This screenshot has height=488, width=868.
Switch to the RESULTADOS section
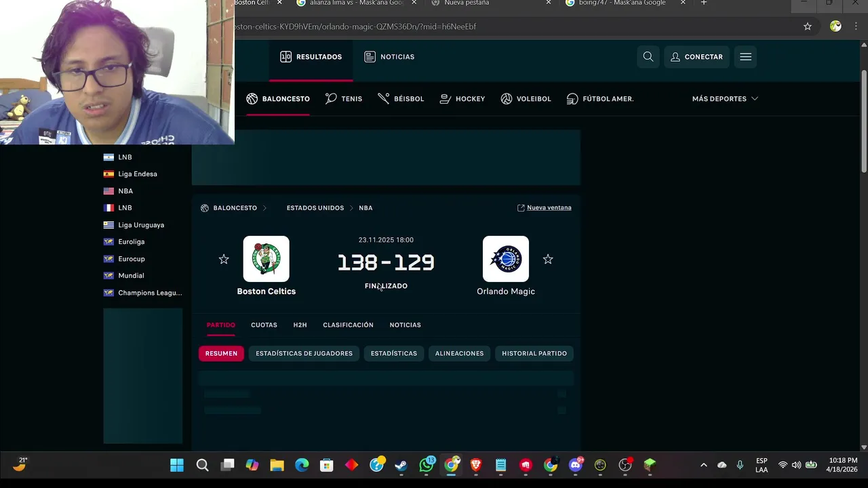pos(311,57)
